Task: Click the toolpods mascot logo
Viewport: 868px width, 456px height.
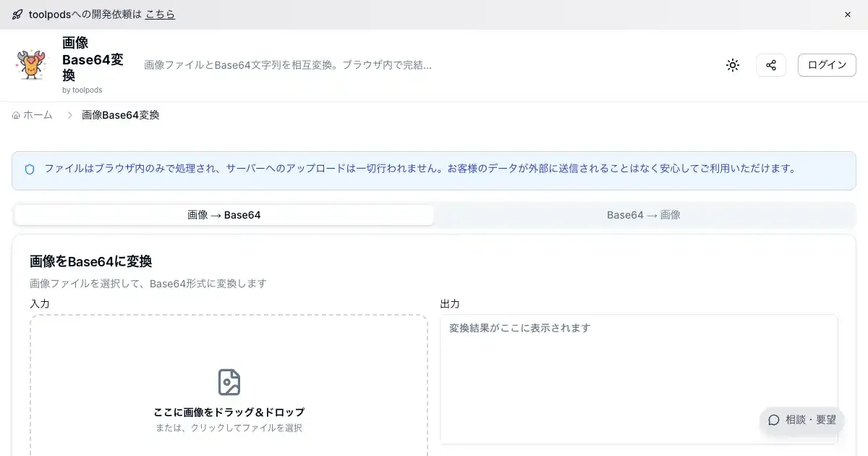Action: click(x=32, y=65)
